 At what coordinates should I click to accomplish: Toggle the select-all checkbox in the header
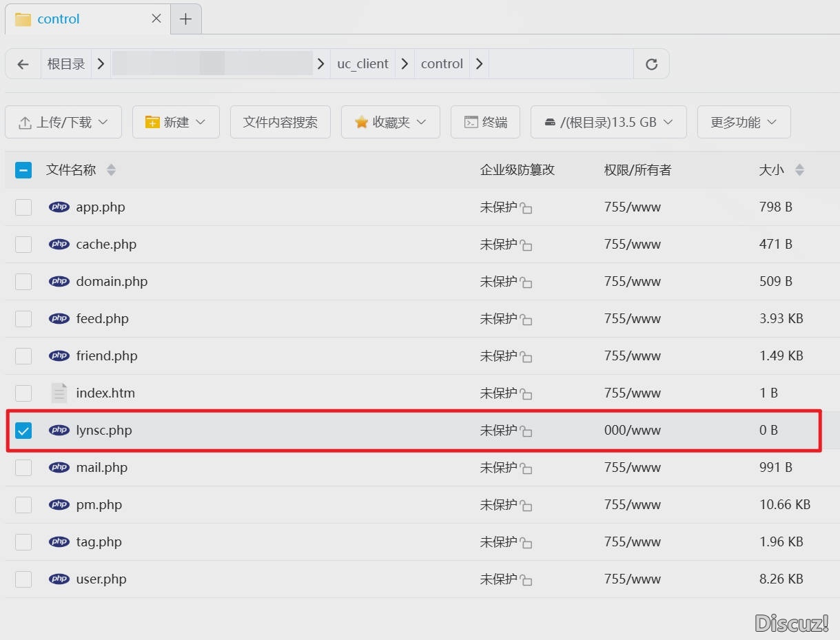[23, 169]
